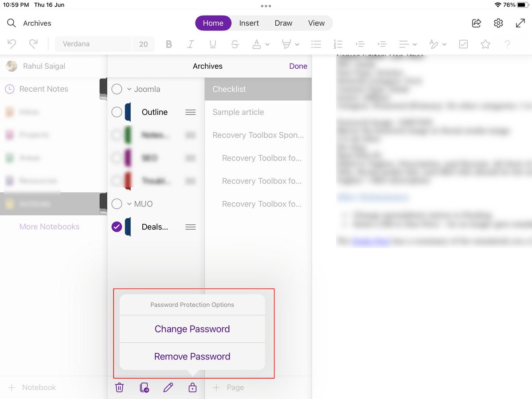The image size is (532, 399).
Task: Add a new Page
Action: (x=228, y=387)
